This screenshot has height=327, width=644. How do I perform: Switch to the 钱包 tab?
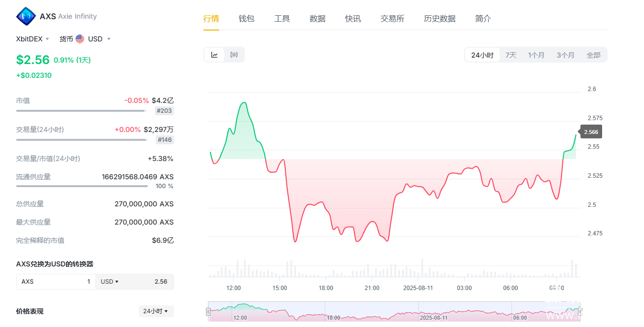246,19
